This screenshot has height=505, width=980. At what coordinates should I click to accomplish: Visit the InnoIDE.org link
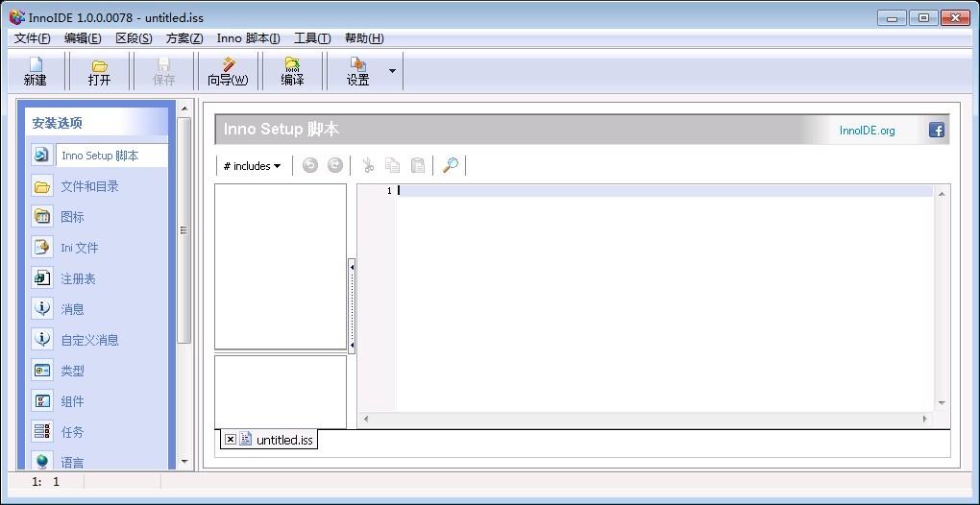(867, 131)
